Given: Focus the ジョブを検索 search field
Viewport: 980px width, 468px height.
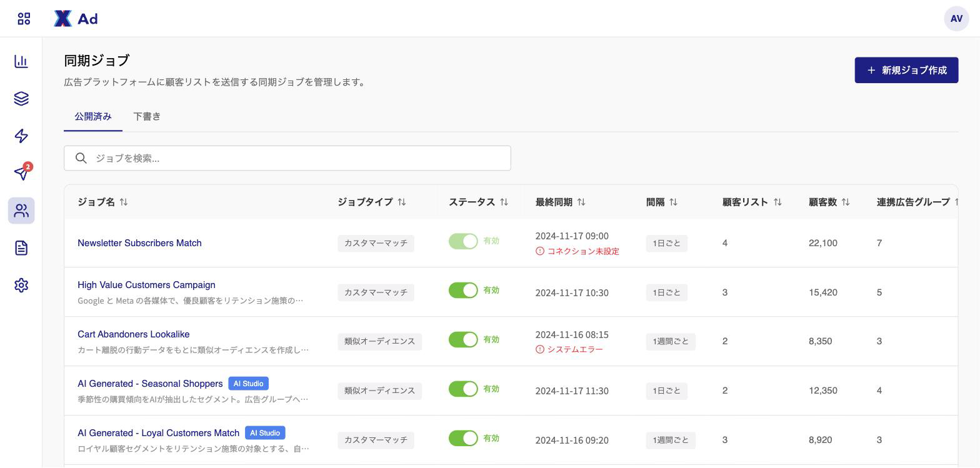Looking at the screenshot, I should pos(287,158).
